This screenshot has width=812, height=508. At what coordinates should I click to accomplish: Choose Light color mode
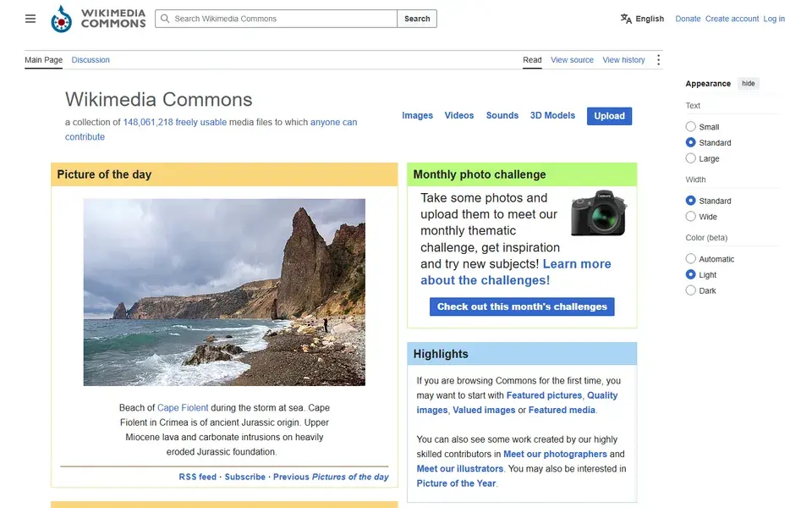[690, 274]
